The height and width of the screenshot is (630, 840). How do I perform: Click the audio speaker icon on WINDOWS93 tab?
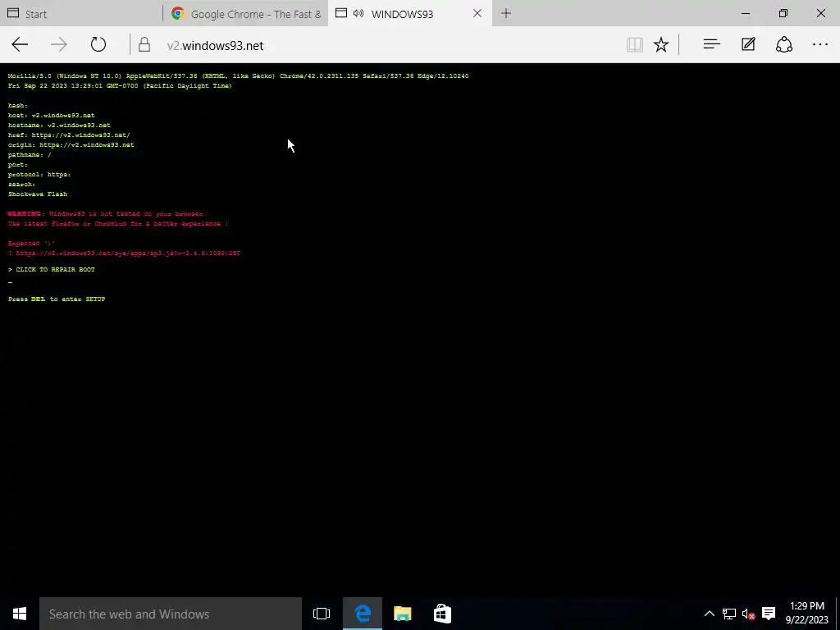(358, 13)
